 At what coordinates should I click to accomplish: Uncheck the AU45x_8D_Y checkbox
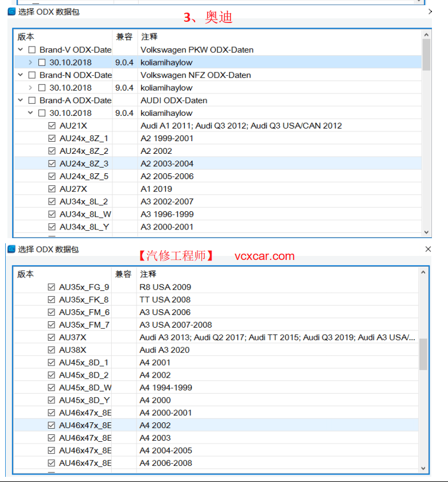click(51, 400)
